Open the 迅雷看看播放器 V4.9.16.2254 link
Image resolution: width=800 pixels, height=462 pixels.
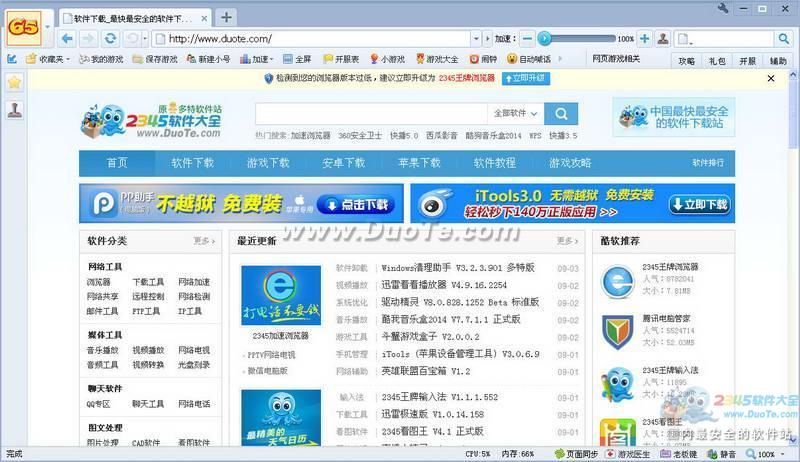click(444, 285)
